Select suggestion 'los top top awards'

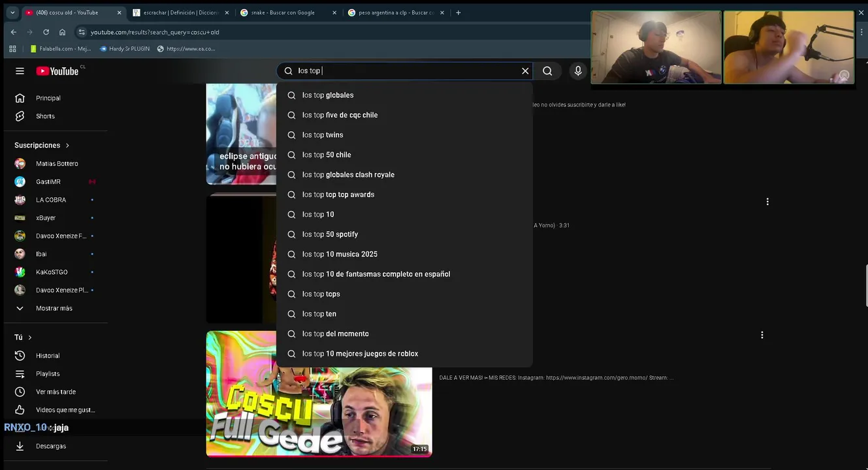404,195
